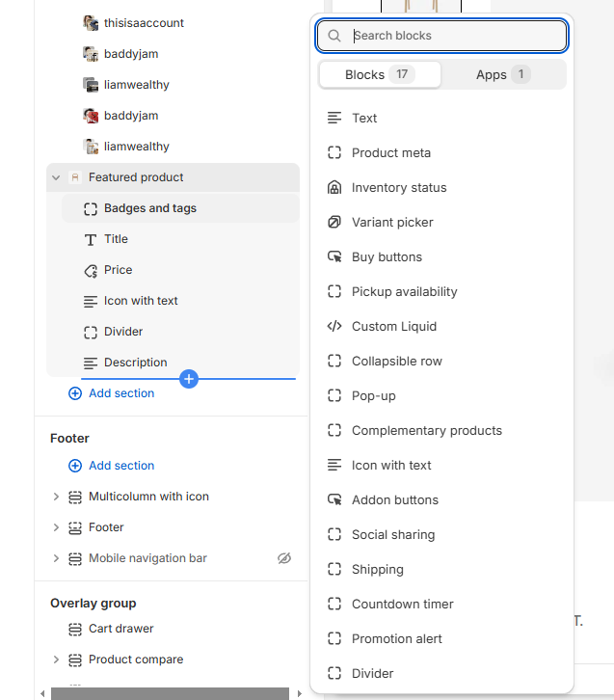Expand the Mobile navigation bar section
Viewport: 614px width, 700px height.
coord(56,558)
